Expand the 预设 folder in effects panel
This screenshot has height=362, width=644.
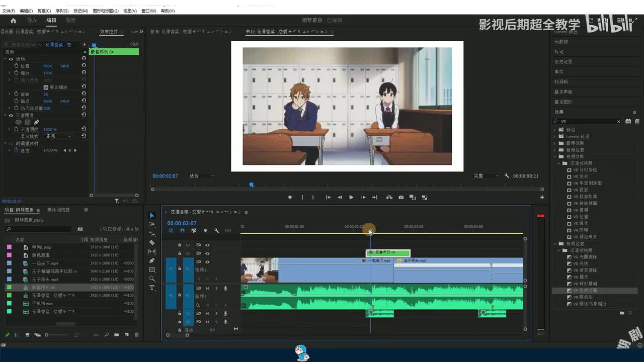(555, 130)
